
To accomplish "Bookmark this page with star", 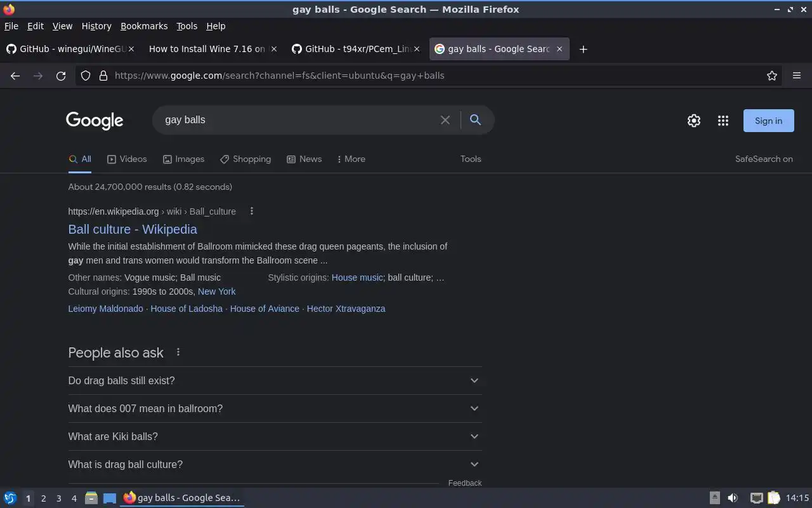I will (772, 76).
